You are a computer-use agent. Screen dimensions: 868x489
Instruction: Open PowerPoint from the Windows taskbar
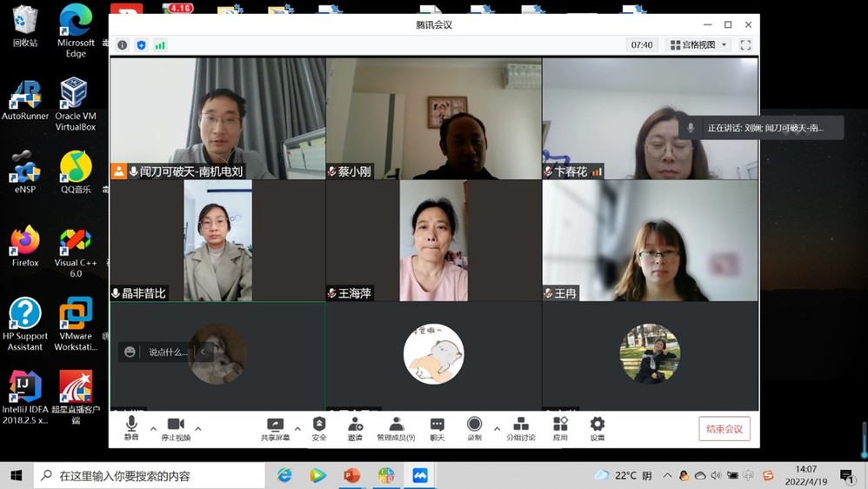351,475
